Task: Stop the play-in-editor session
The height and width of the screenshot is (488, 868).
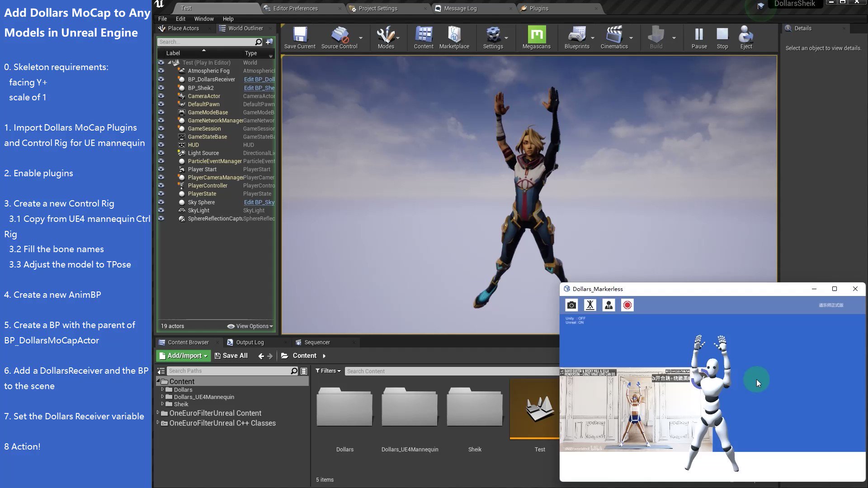Action: coord(722,38)
